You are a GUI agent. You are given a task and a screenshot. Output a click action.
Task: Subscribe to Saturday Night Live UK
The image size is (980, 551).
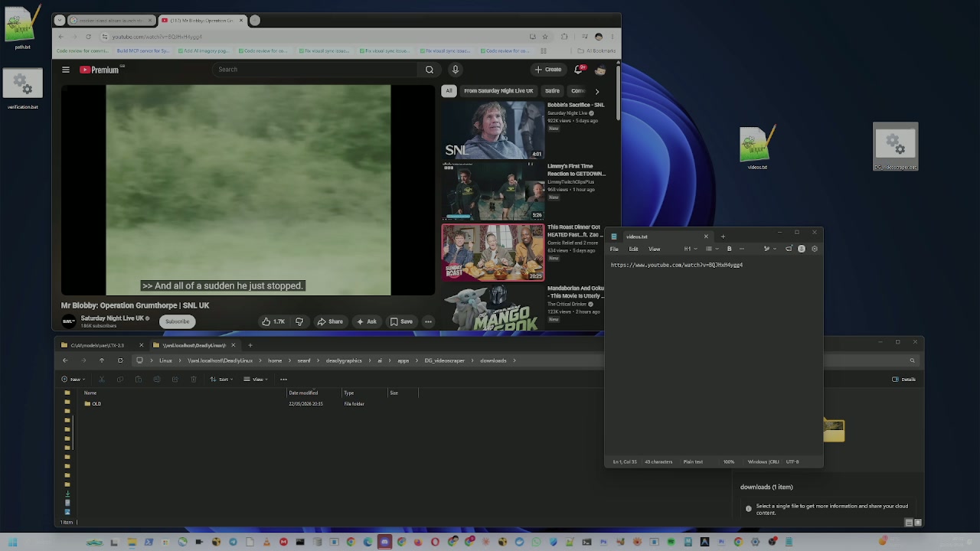click(x=177, y=321)
